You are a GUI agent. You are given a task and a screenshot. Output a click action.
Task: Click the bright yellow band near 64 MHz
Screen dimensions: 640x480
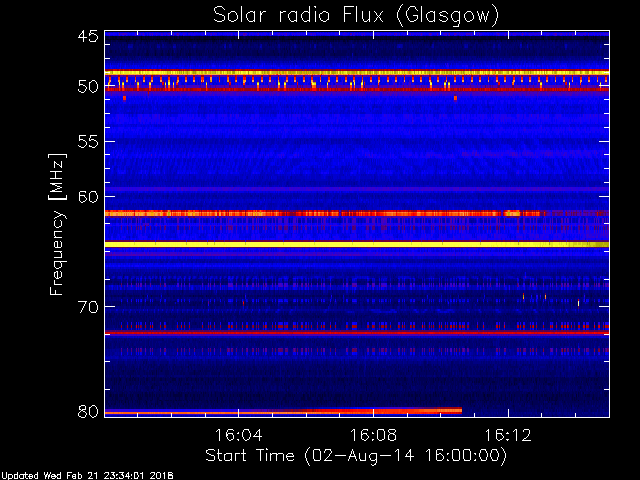(357, 244)
